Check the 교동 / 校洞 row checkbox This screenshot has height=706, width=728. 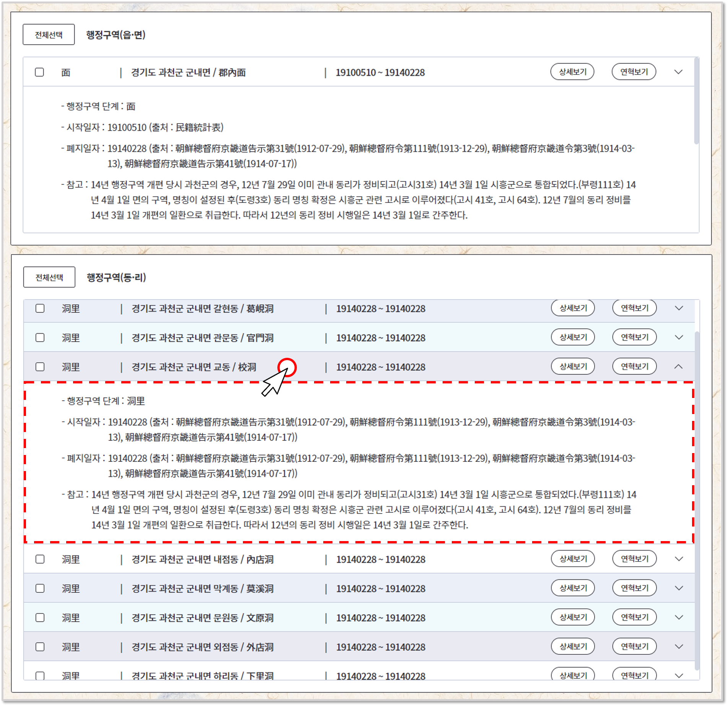coord(40,367)
